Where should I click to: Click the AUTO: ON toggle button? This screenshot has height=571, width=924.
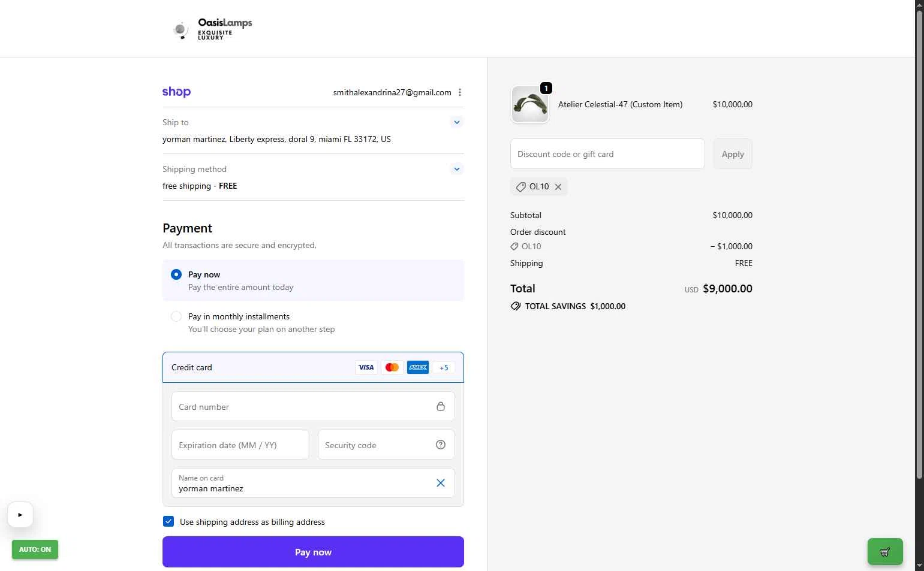point(35,549)
